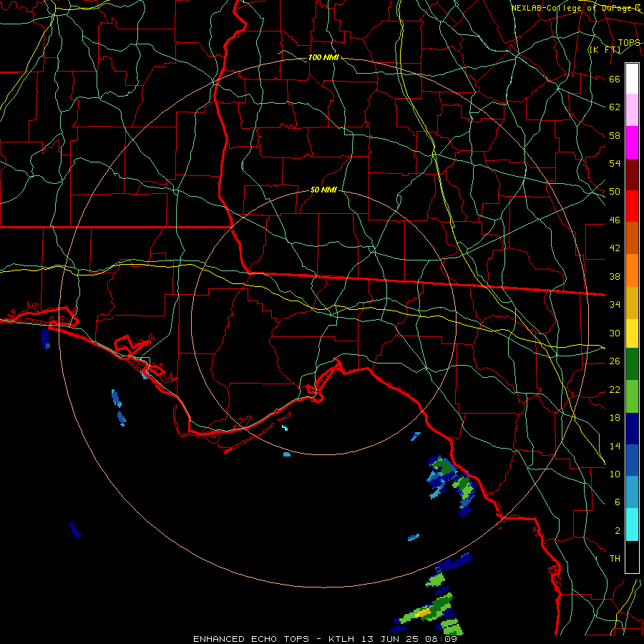Click the 42 value on the legend
This screenshot has height=644, width=644.
click(x=615, y=248)
